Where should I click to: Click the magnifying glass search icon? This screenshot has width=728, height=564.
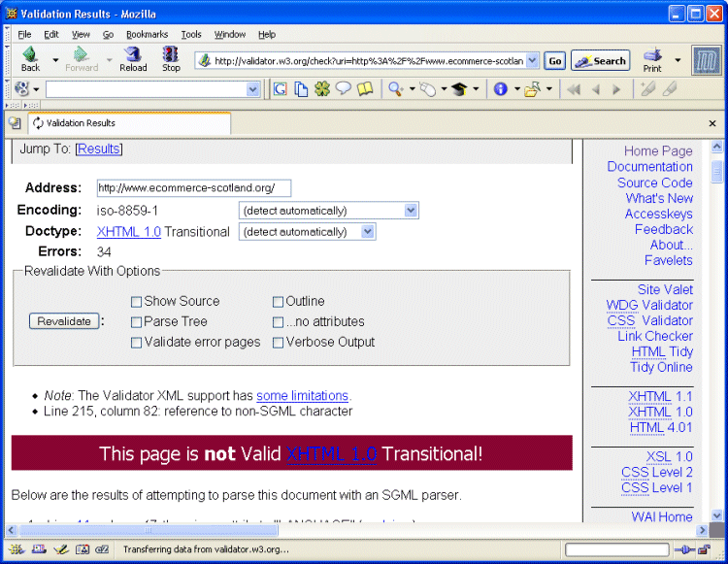[x=396, y=89]
